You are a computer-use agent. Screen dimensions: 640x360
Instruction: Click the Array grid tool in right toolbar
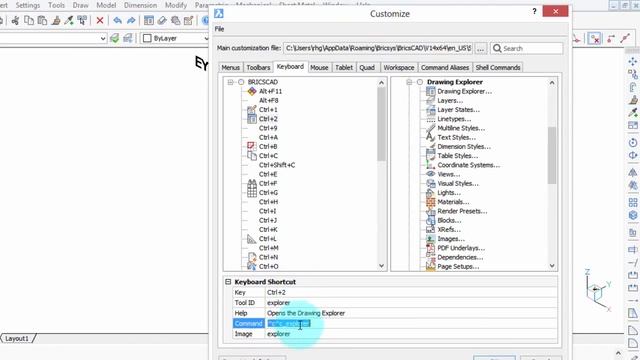click(633, 202)
